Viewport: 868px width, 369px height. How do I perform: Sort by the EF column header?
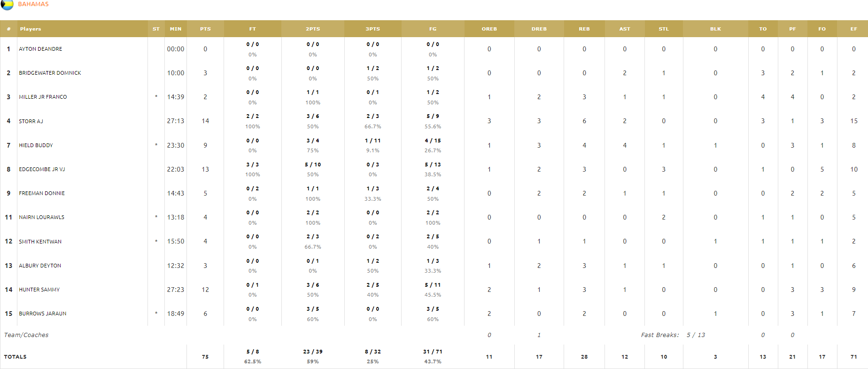[x=853, y=29]
